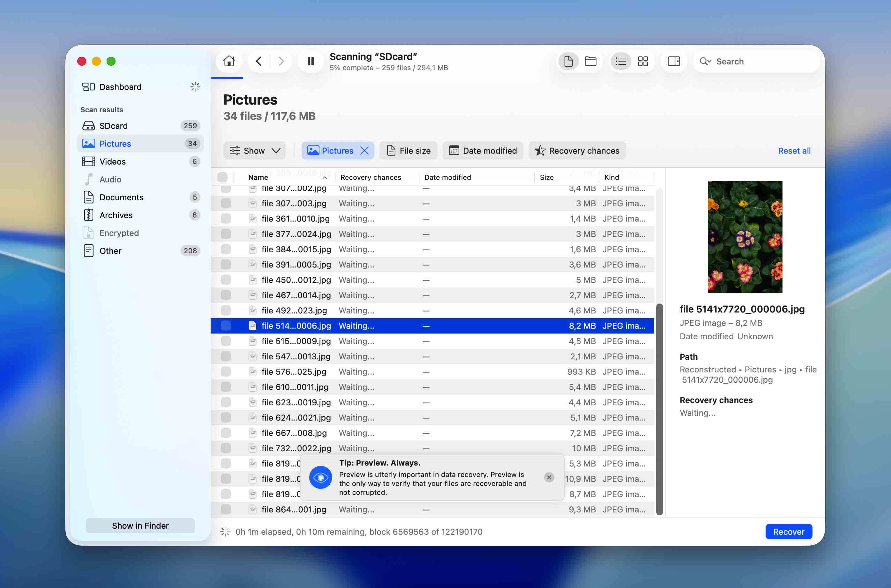Click file icon of file 515...0009.jpg
Screen dimensions: 891x588
252,341
